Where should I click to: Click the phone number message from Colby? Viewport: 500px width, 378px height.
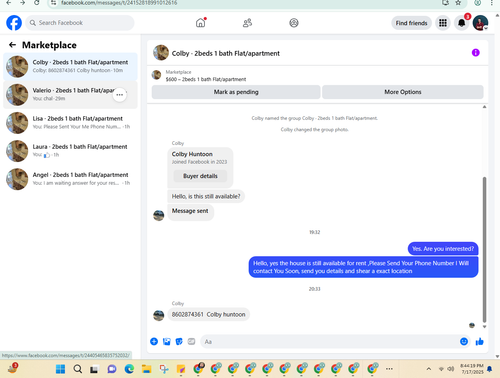coord(208,314)
